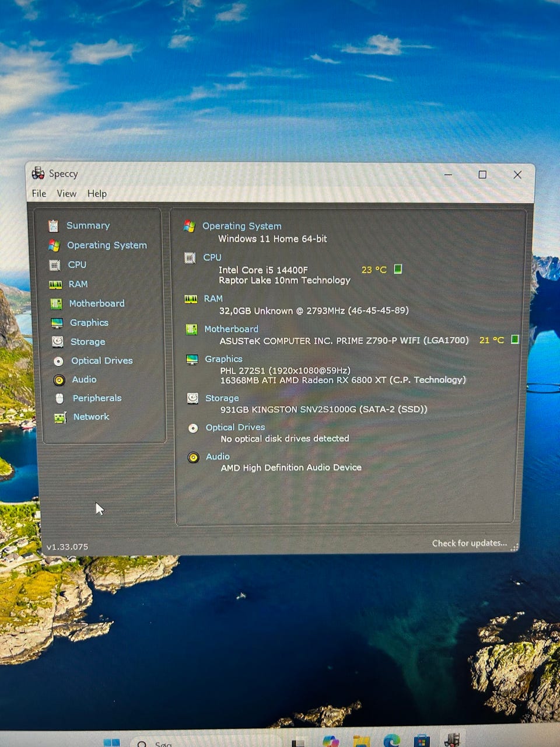Click the 931GB KINGSTON SNV2S1000G line
The height and width of the screenshot is (747, 560).
(324, 409)
